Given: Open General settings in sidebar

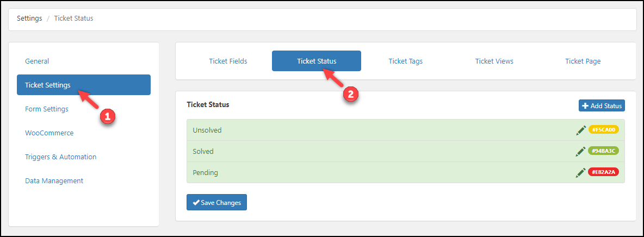Looking at the screenshot, I should [37, 61].
